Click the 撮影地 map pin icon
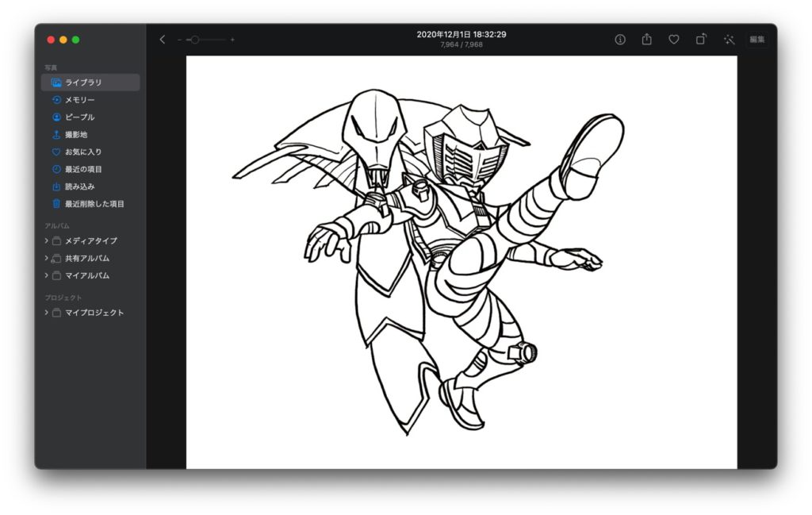812x515 pixels. pos(56,135)
